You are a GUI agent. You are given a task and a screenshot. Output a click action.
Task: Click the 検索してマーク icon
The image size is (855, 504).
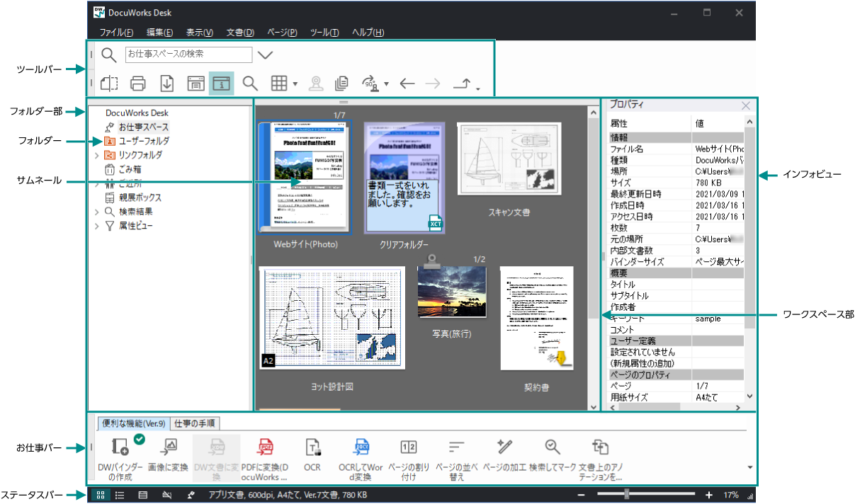coord(553,447)
